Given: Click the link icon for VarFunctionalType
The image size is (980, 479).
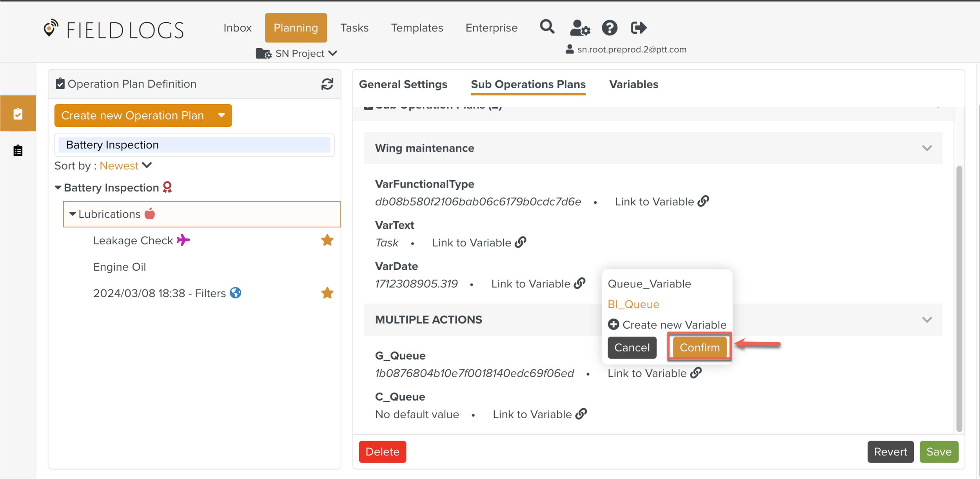Looking at the screenshot, I should [x=703, y=201].
